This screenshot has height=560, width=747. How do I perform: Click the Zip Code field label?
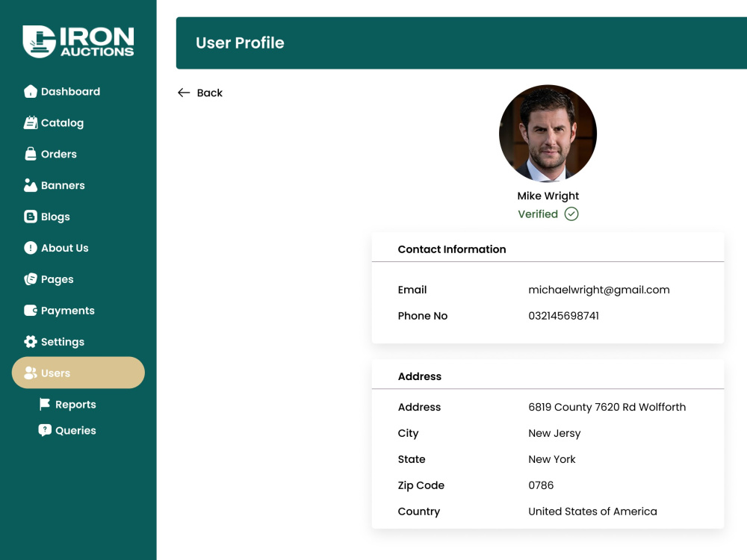(x=421, y=485)
